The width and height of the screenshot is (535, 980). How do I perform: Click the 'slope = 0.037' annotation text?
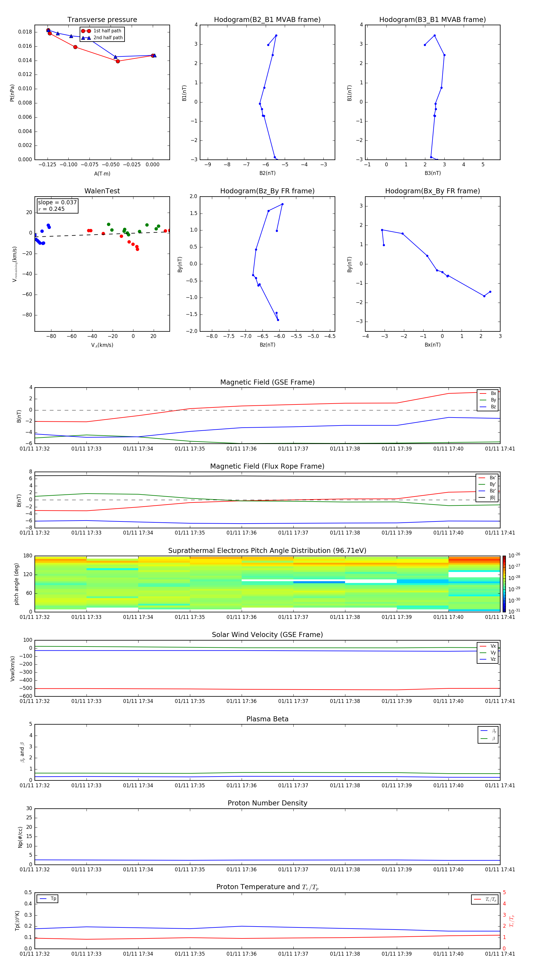pos(57,203)
